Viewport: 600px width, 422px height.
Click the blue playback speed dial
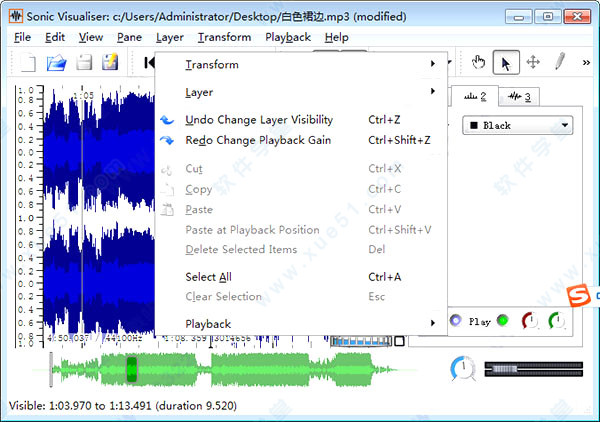point(463,368)
